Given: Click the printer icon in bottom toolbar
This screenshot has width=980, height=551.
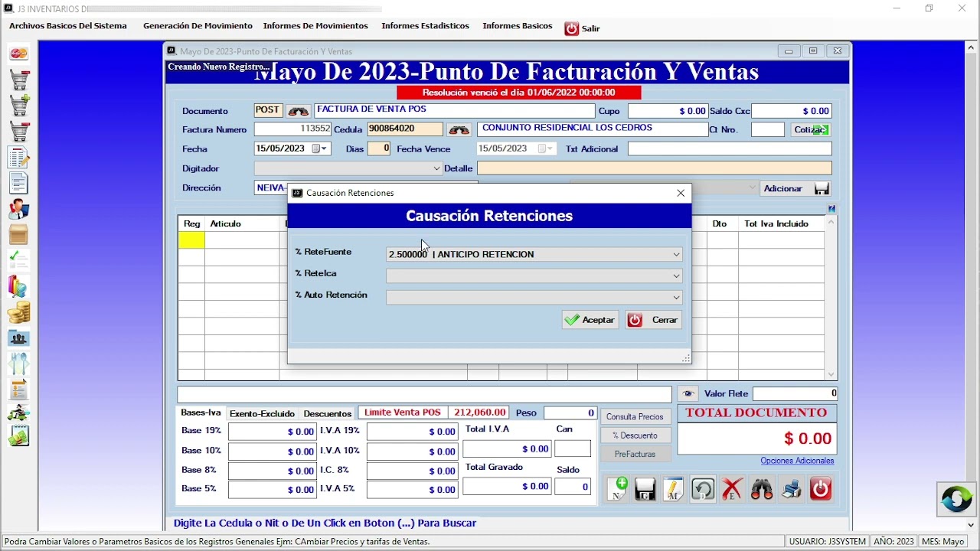Looking at the screenshot, I should (791, 489).
